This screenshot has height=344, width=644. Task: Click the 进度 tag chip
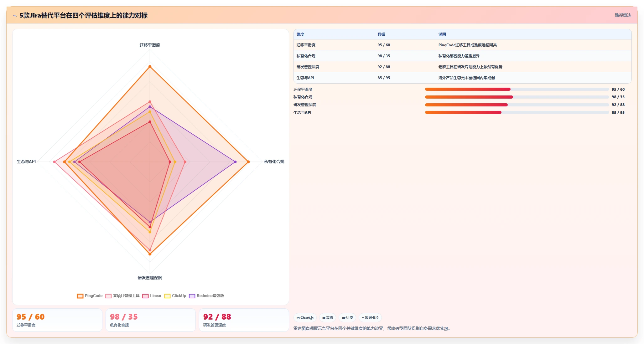(347, 318)
